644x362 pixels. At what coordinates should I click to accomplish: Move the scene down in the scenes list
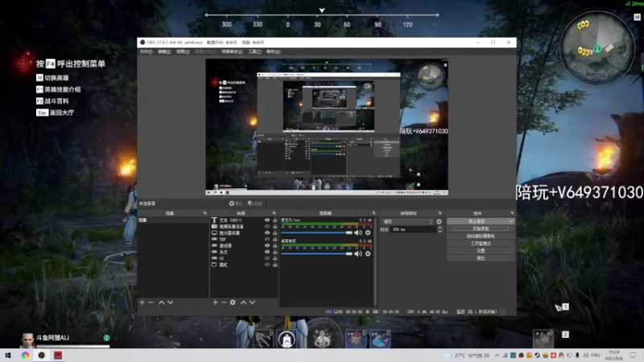(x=170, y=302)
